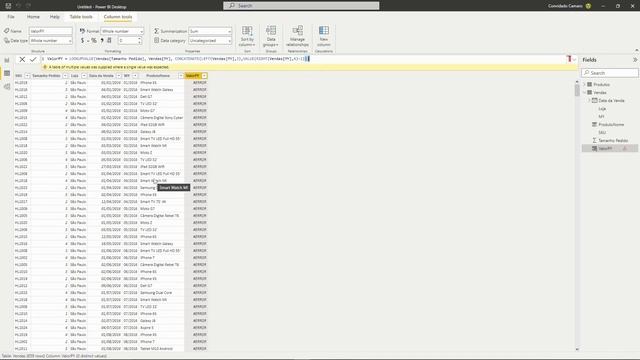
Task: Commit the formula with the checkmark icon
Action: point(33,60)
